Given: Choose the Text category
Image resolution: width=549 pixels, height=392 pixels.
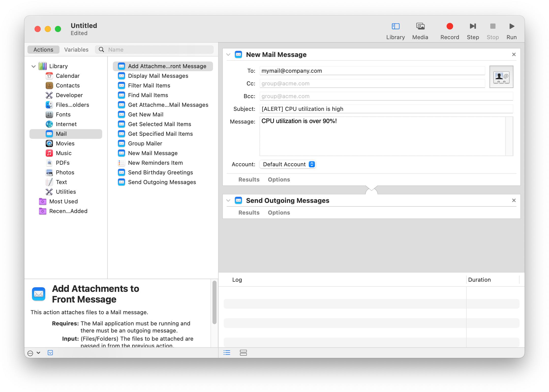Looking at the screenshot, I should (66, 182).
